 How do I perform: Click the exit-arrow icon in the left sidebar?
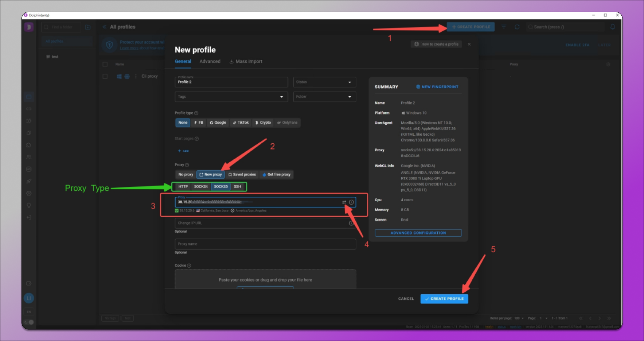[x=29, y=217]
